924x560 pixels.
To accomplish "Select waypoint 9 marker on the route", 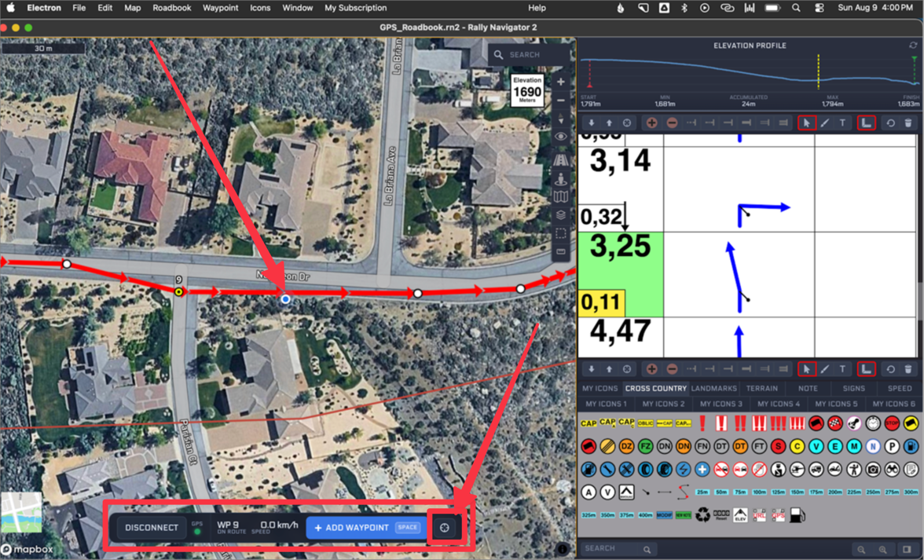I will point(178,291).
